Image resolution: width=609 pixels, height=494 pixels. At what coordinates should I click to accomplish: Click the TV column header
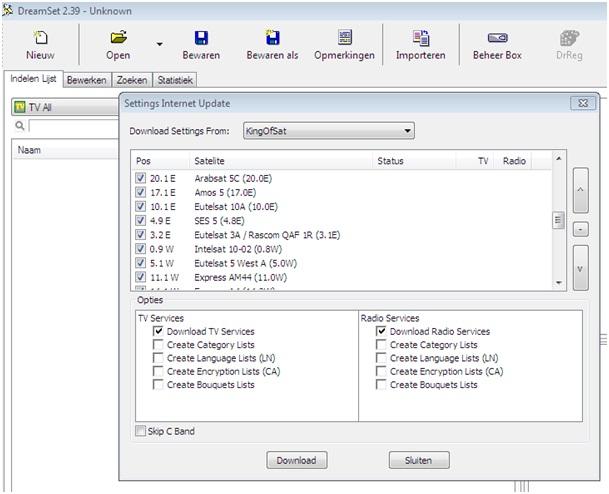[x=475, y=161]
